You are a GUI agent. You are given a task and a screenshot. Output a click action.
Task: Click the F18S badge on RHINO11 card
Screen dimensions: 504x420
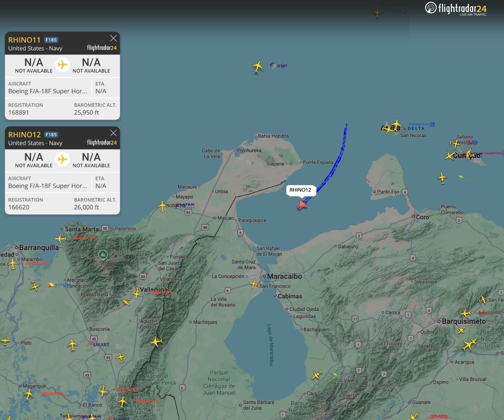(x=51, y=40)
